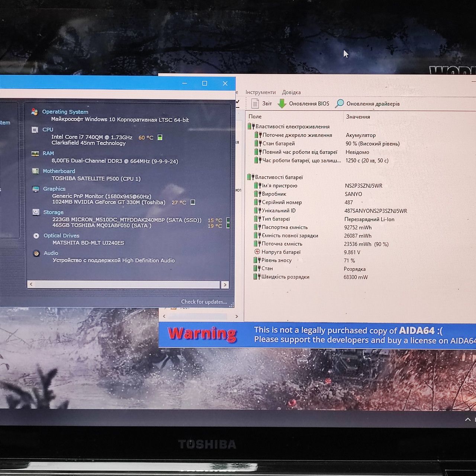Select the Operating System Windows flag icon
This screenshot has width=476, height=476.
[x=35, y=112]
